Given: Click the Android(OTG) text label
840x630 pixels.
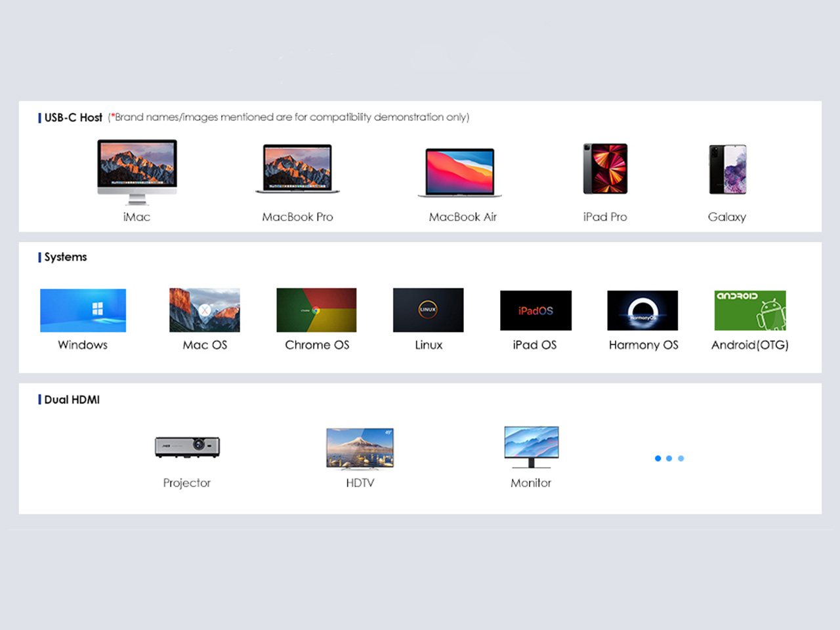Looking at the screenshot, I should (750, 345).
